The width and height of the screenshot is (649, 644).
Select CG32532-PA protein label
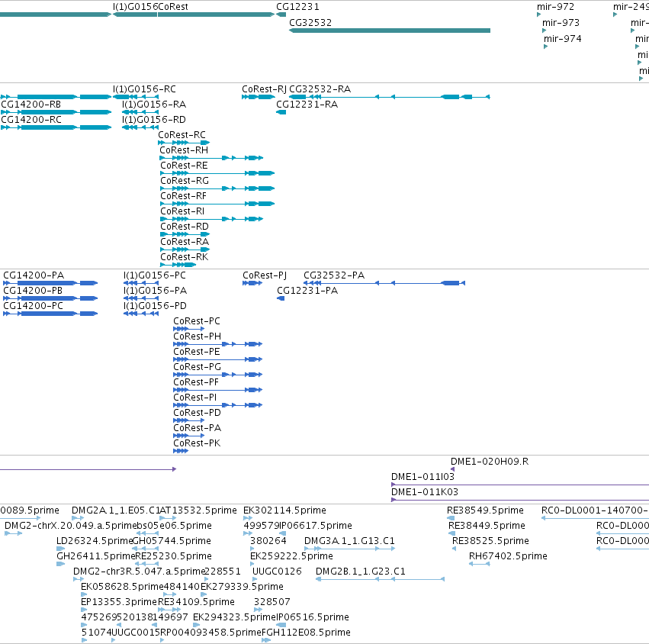pyautogui.click(x=334, y=275)
